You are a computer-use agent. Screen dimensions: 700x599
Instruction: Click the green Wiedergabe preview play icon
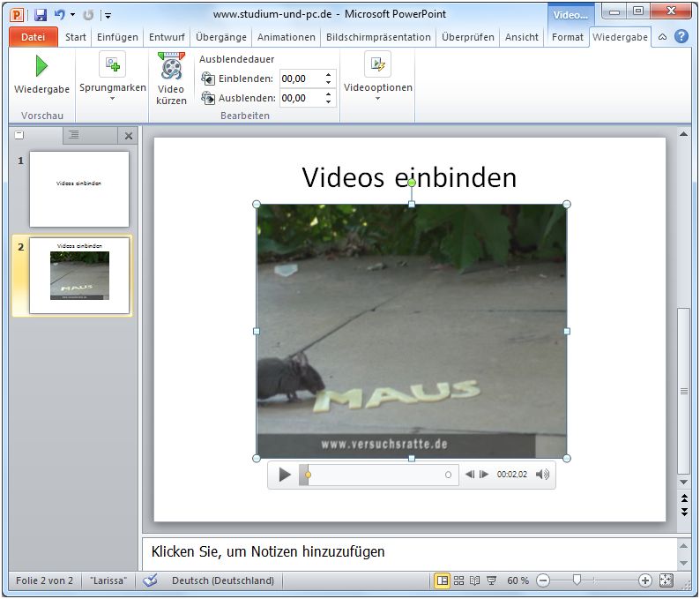(41, 66)
